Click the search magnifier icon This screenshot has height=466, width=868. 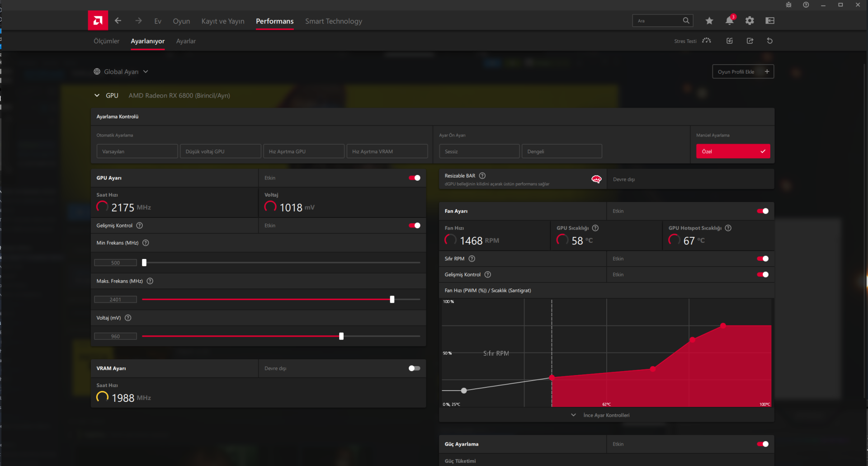pyautogui.click(x=686, y=20)
